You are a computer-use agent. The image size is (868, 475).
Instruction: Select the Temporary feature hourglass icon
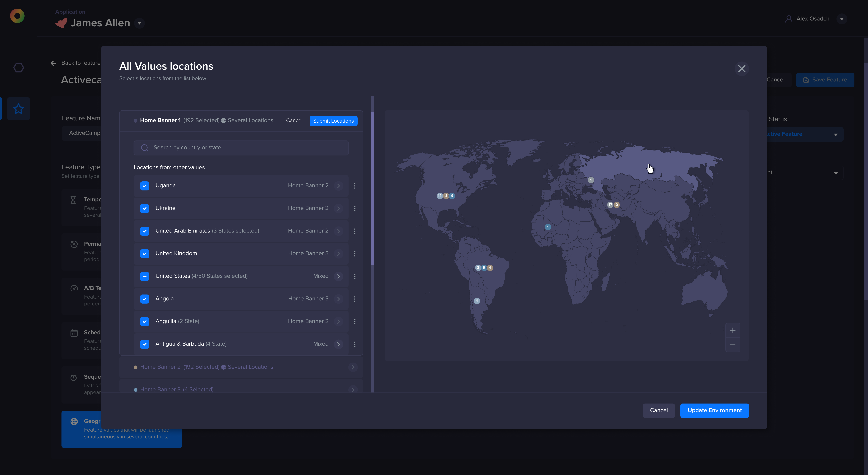coord(73,200)
